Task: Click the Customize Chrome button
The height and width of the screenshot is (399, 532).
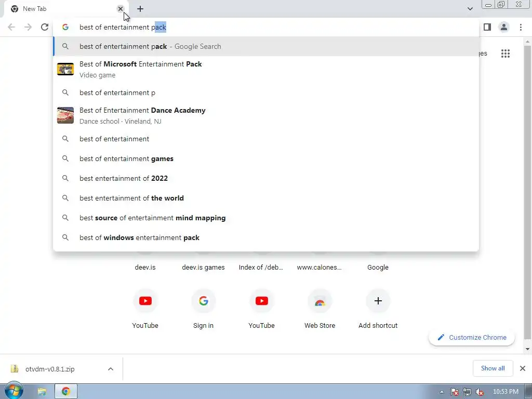Action: pos(472,337)
